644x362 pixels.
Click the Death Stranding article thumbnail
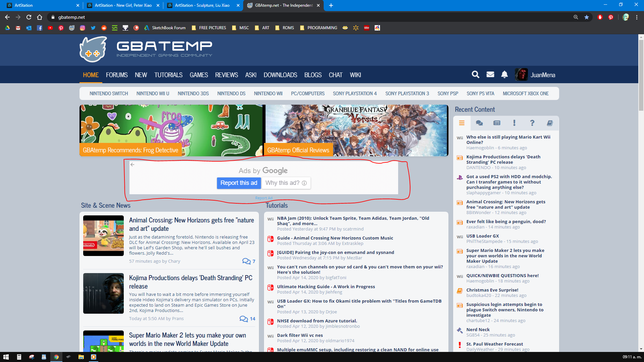(x=103, y=294)
